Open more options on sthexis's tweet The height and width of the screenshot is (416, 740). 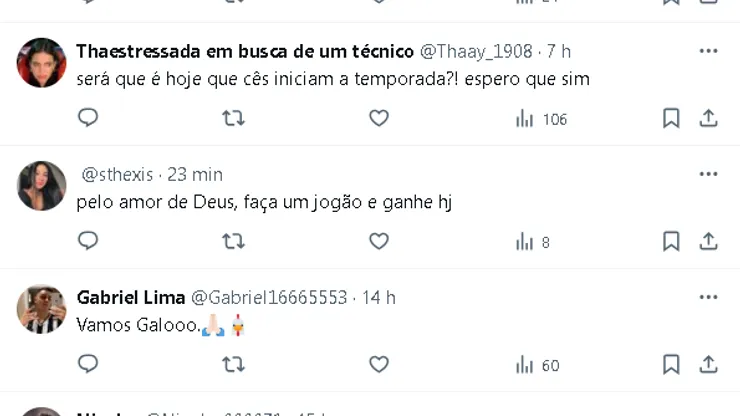(x=708, y=174)
